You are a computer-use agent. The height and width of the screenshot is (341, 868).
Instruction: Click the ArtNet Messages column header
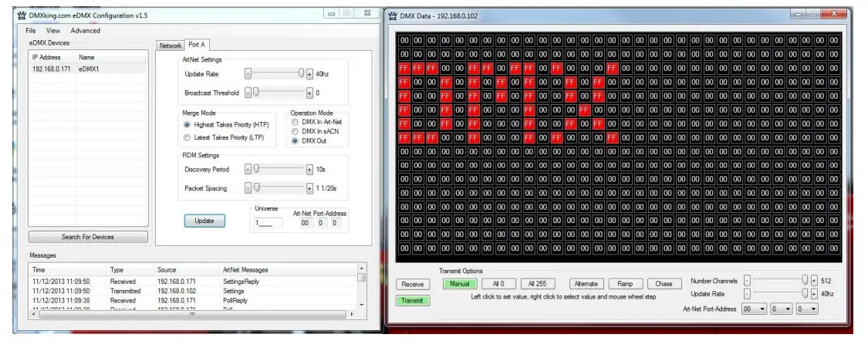pos(289,269)
